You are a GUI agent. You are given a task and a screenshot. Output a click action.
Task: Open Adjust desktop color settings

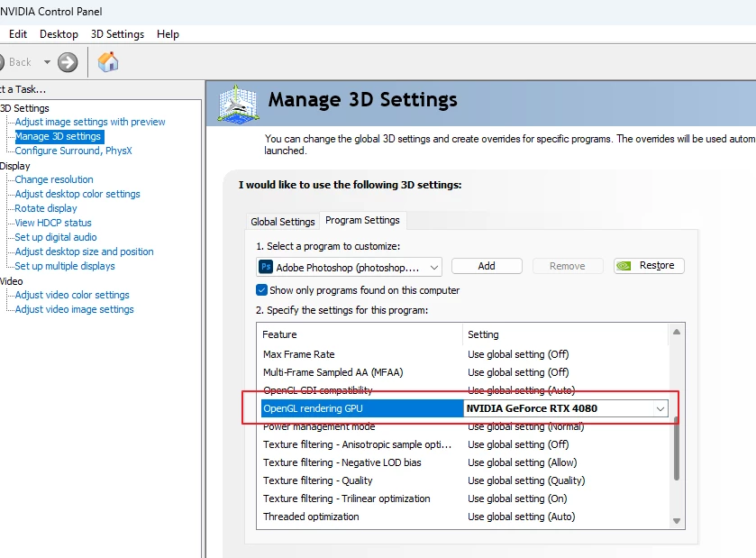[x=77, y=194]
